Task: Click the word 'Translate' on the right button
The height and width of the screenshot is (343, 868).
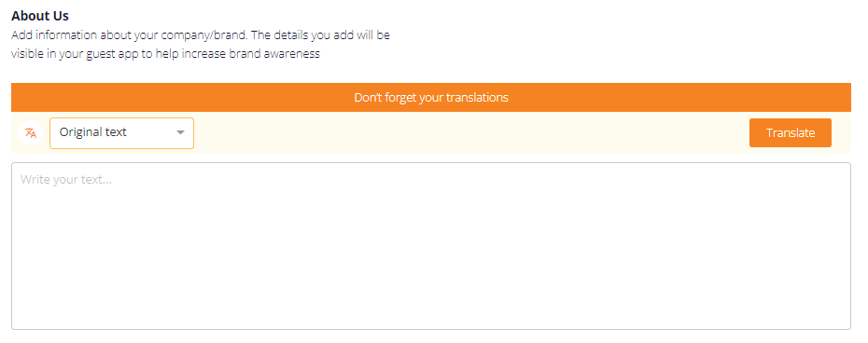Action: [790, 132]
